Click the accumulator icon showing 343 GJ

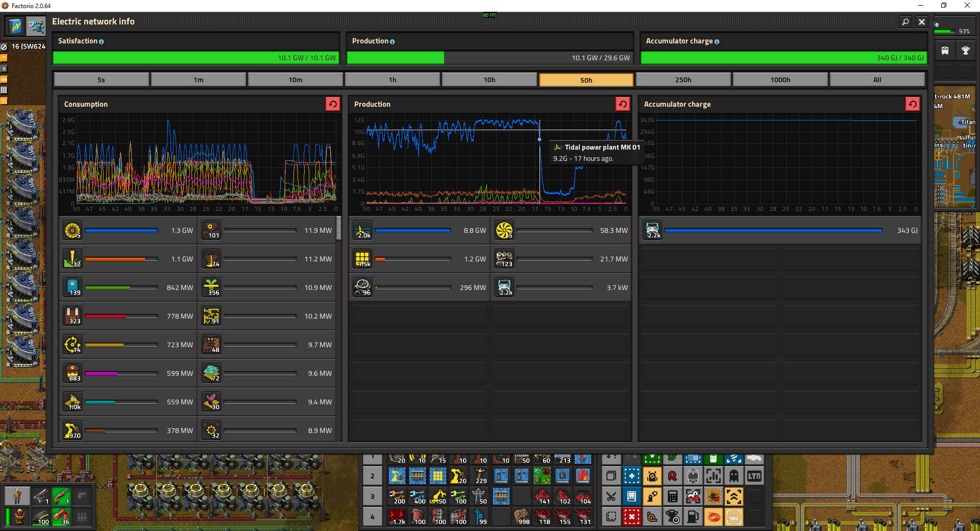point(653,231)
